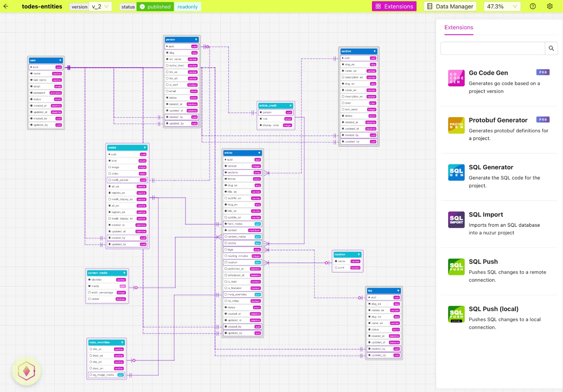This screenshot has width=563, height=392.
Task: Click the published checkmark icon
Action: pyautogui.click(x=142, y=7)
